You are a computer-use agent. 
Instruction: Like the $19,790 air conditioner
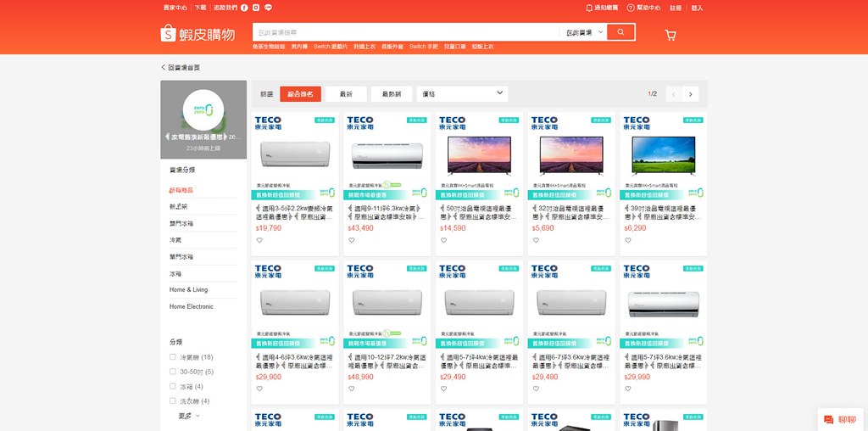259,240
